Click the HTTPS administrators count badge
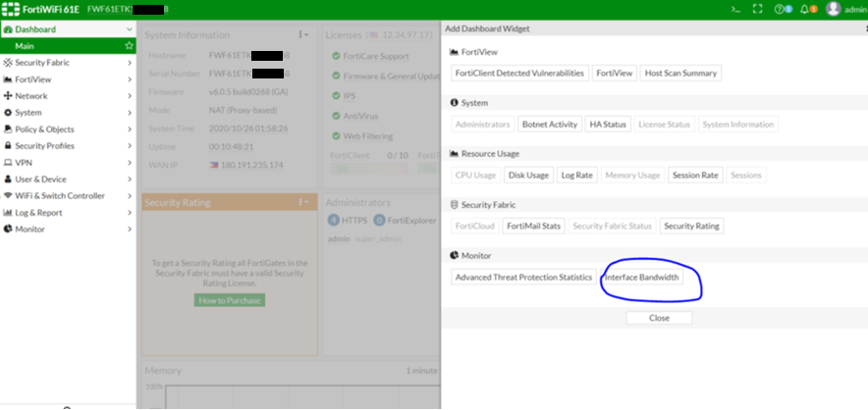The width and height of the screenshot is (868, 410). [x=334, y=221]
